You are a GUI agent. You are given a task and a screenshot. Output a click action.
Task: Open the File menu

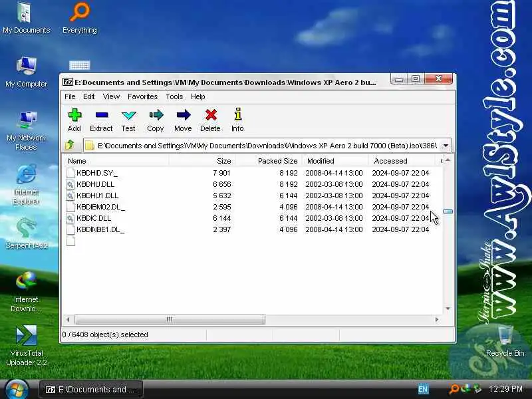[x=70, y=96]
